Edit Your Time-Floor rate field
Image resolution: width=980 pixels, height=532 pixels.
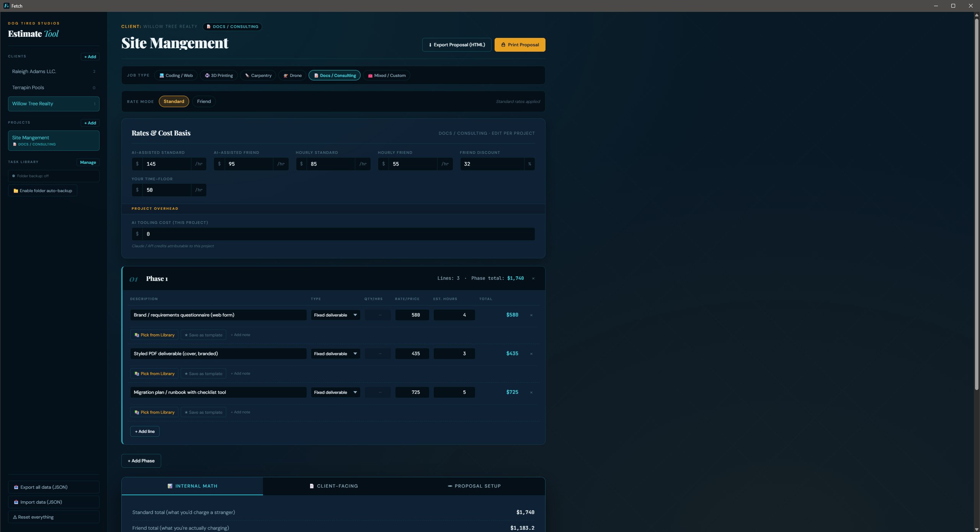click(x=167, y=190)
